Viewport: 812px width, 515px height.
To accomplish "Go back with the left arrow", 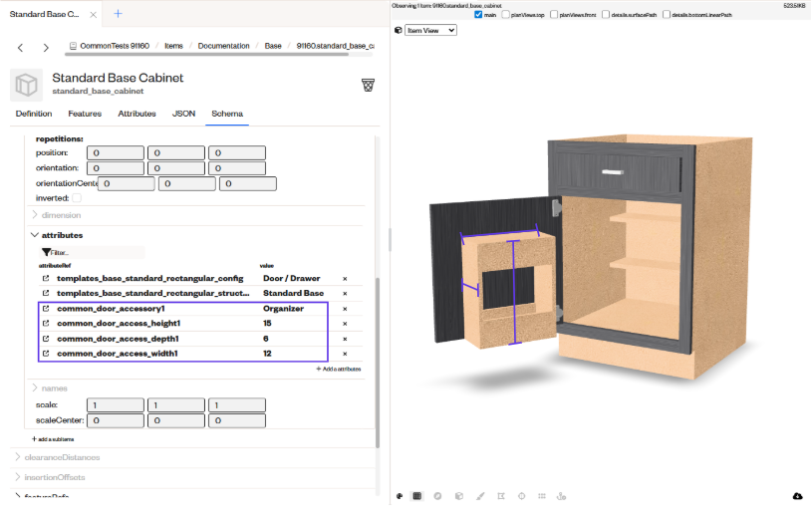I will pos(20,48).
